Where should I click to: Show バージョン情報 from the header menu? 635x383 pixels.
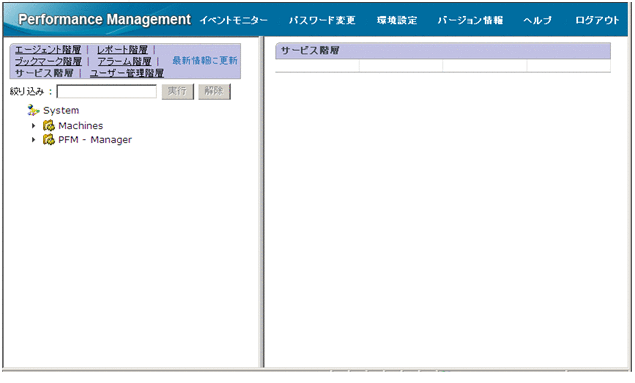point(470,20)
